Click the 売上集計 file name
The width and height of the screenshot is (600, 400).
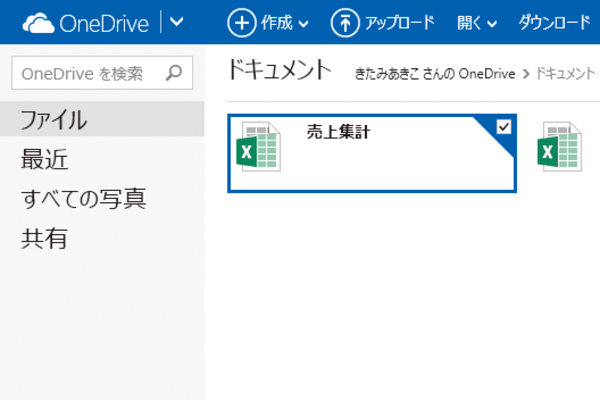tap(339, 132)
